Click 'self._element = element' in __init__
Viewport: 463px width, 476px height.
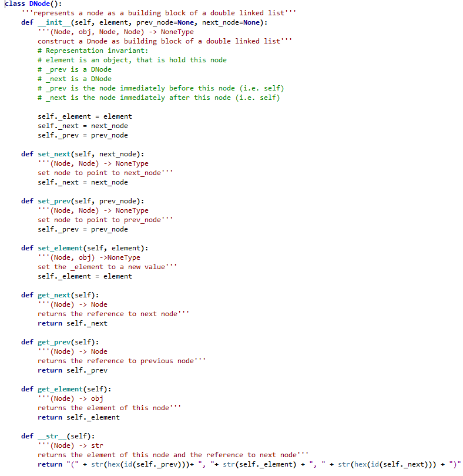click(x=85, y=116)
